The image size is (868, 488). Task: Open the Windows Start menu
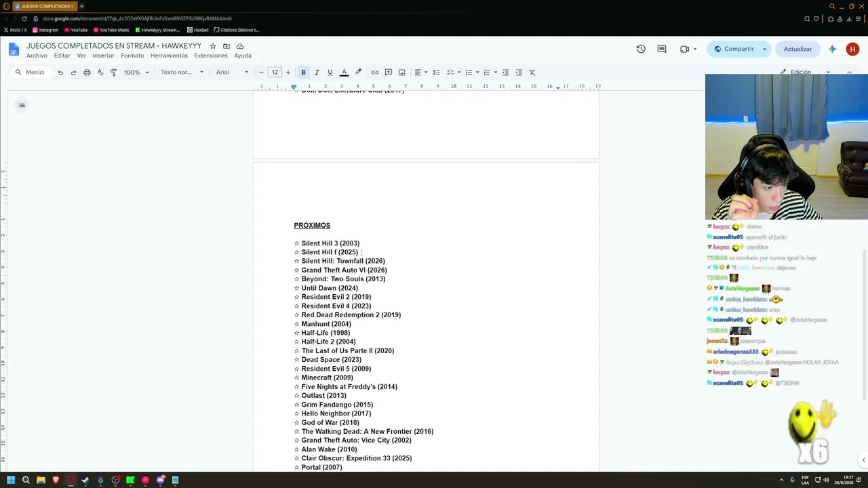pos(11,480)
